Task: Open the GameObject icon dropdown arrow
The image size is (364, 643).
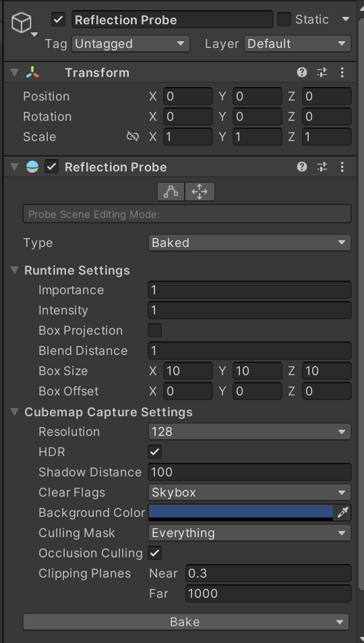Action: click(x=35, y=34)
